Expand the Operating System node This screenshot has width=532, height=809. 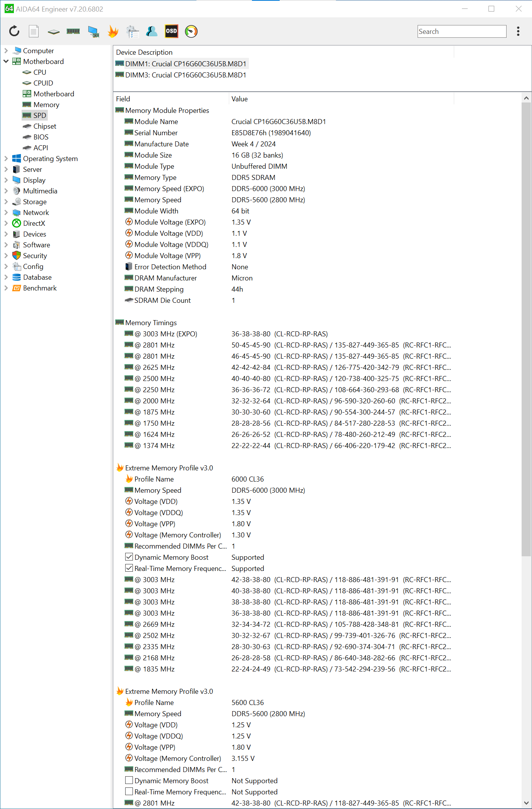[x=6, y=158]
